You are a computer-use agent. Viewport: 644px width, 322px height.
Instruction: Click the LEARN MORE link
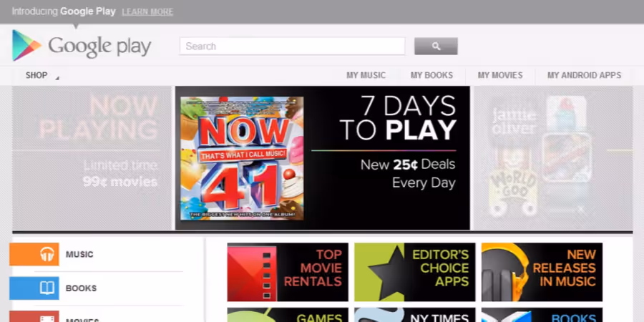147,12
